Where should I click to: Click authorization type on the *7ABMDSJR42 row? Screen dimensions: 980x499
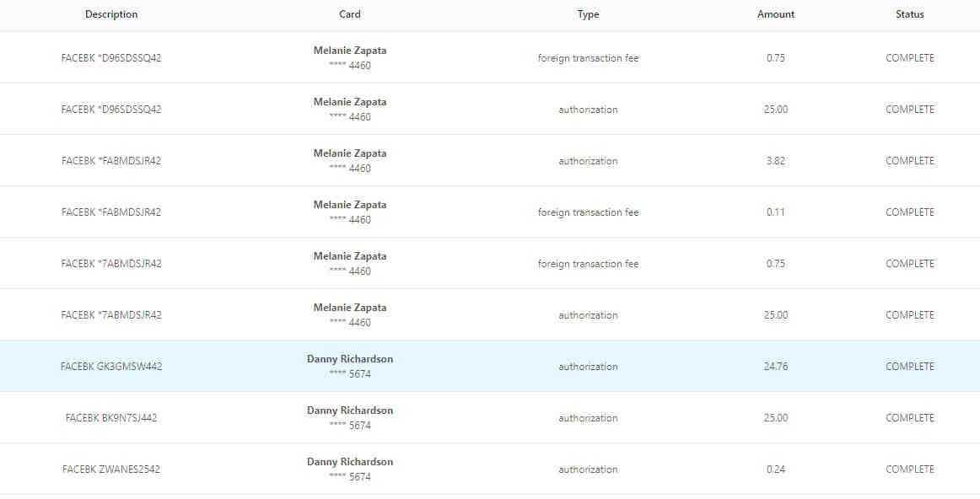point(588,315)
